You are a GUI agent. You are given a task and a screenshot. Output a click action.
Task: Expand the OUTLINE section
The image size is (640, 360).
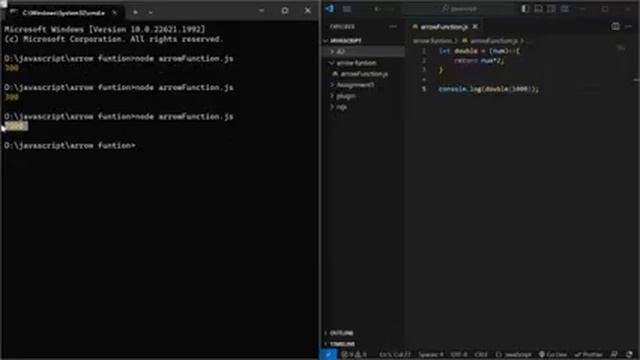click(363, 333)
